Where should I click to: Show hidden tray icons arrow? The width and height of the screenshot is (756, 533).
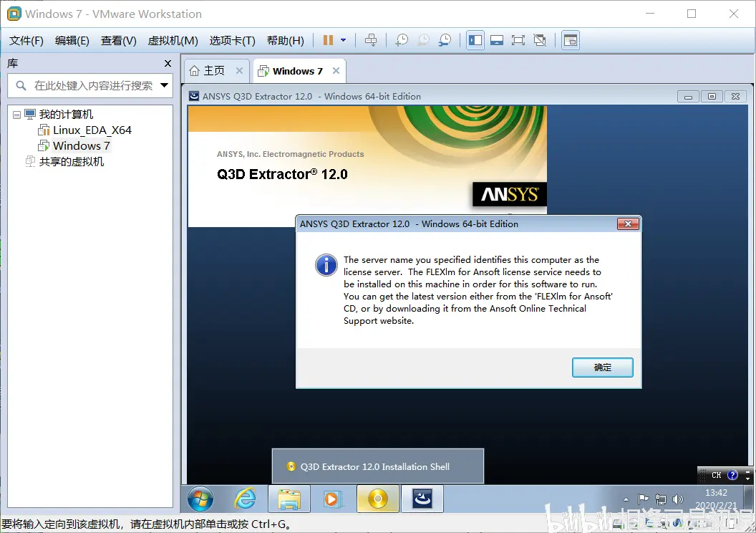pos(626,499)
